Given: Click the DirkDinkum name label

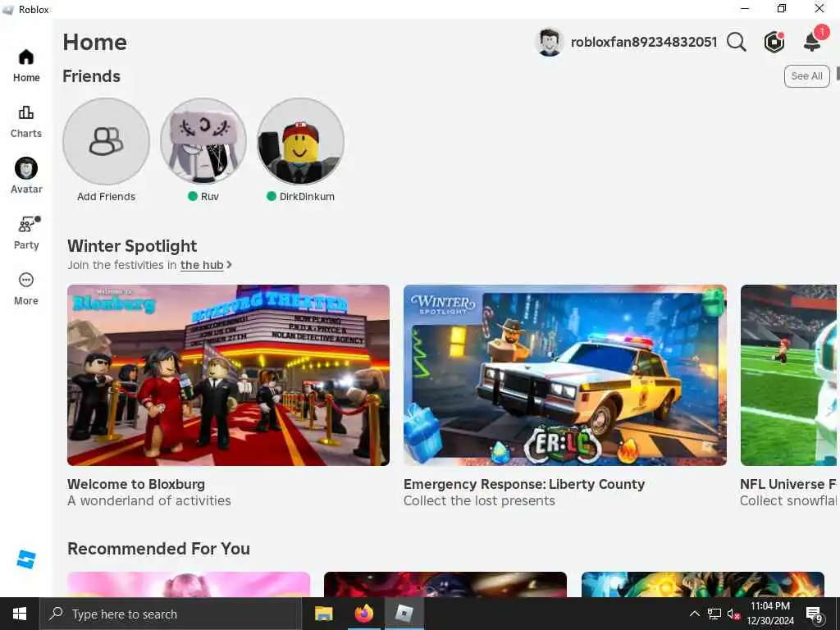Looking at the screenshot, I should [307, 197].
